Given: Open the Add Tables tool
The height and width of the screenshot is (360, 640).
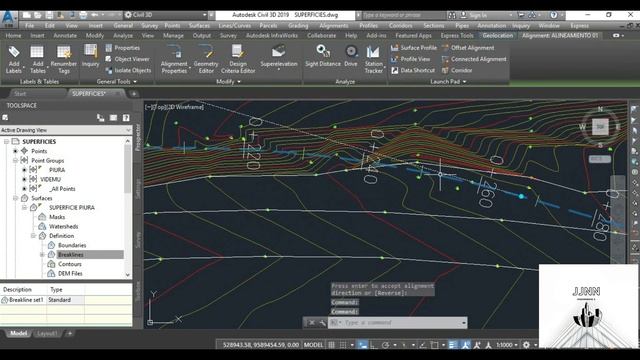Looking at the screenshot, I should pos(38,59).
